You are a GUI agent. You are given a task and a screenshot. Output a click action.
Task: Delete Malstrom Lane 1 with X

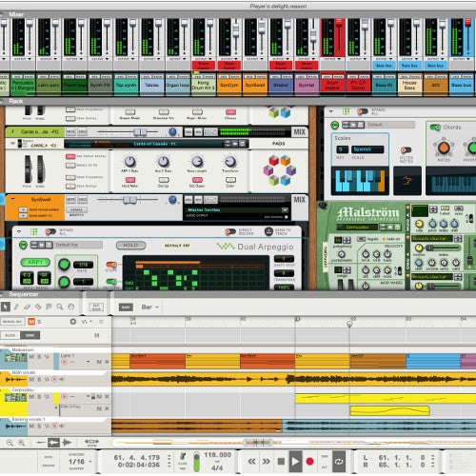pos(107,362)
